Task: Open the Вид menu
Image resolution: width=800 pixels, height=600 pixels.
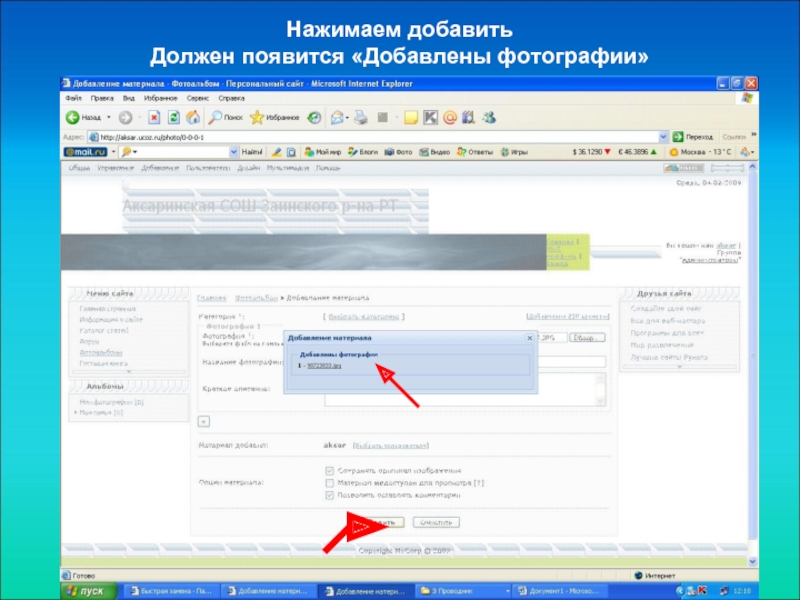Action: pyautogui.click(x=129, y=98)
